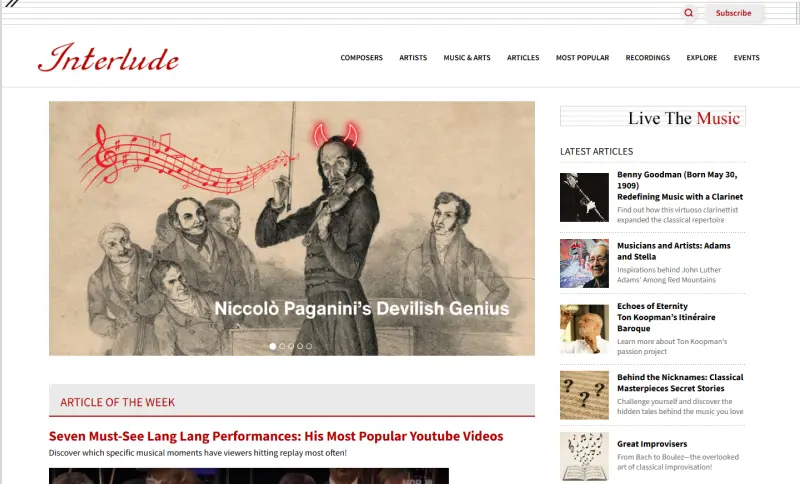Go to Most Popular section
The width and height of the screenshot is (800, 484).
pyautogui.click(x=582, y=58)
